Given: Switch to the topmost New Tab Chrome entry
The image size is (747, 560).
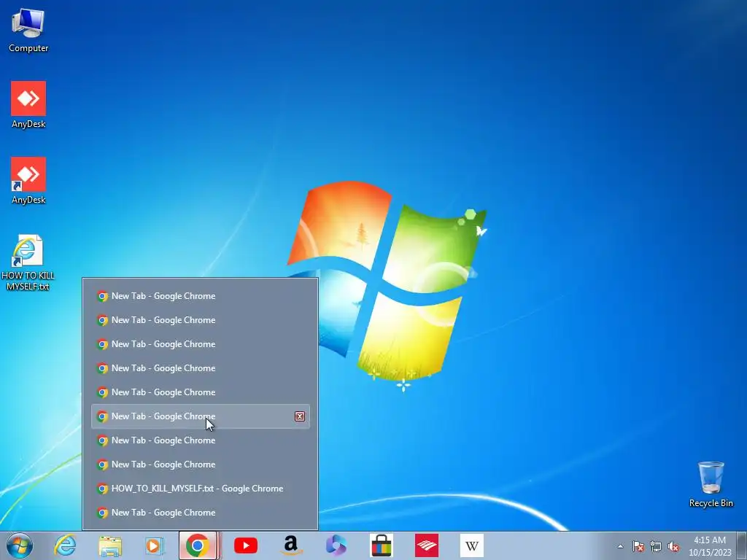Looking at the screenshot, I should (201, 296).
